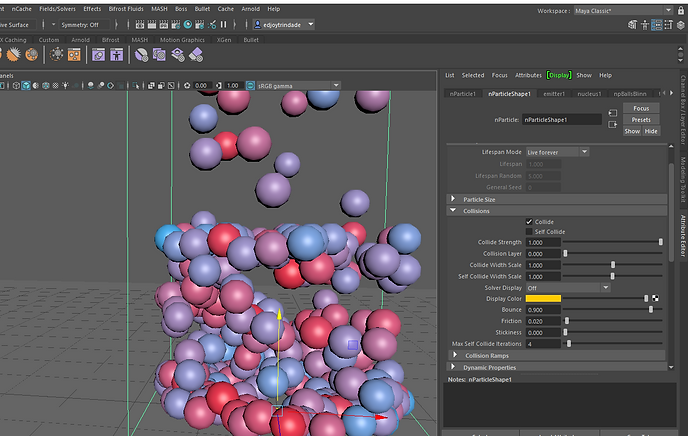Click the scissors-style icon beside pause
Image resolution: width=688 pixels, height=436 pixels.
[212, 25]
